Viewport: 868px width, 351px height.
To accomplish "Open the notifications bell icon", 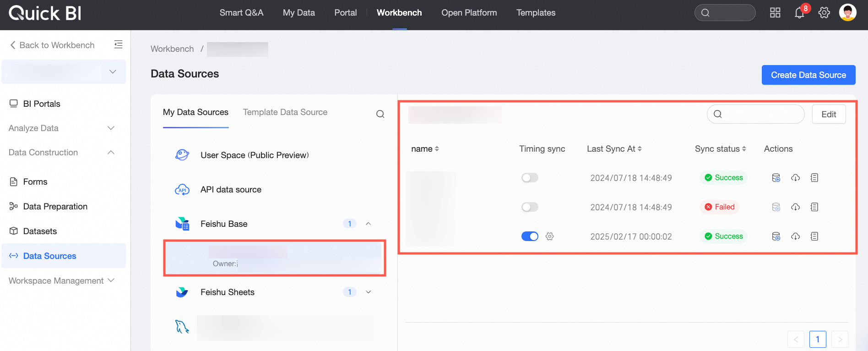I will (x=799, y=13).
